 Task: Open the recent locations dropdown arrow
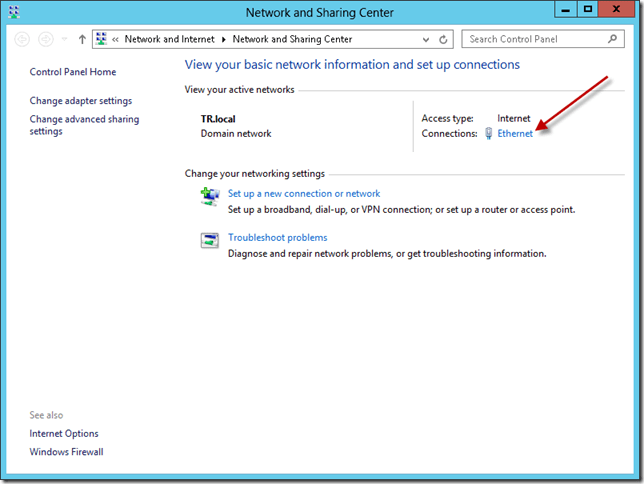[x=65, y=40]
